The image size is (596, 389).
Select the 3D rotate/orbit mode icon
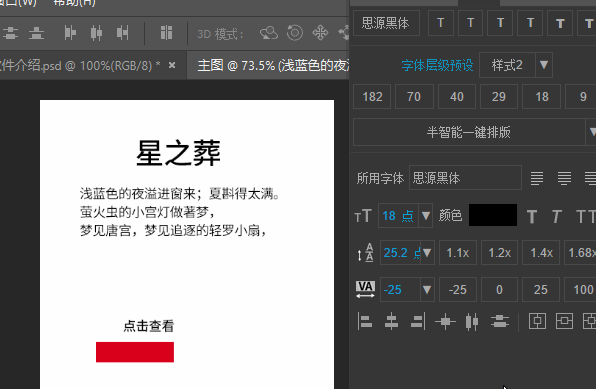tap(269, 33)
